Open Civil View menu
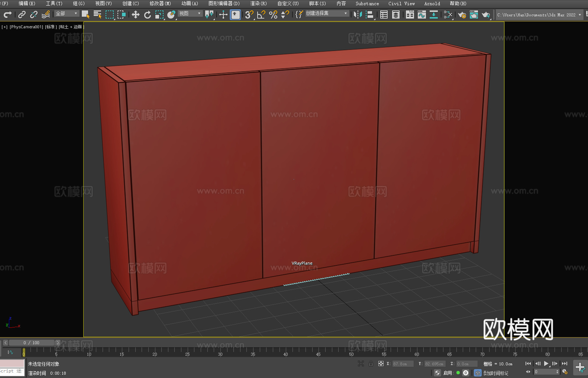 pyautogui.click(x=401, y=3)
